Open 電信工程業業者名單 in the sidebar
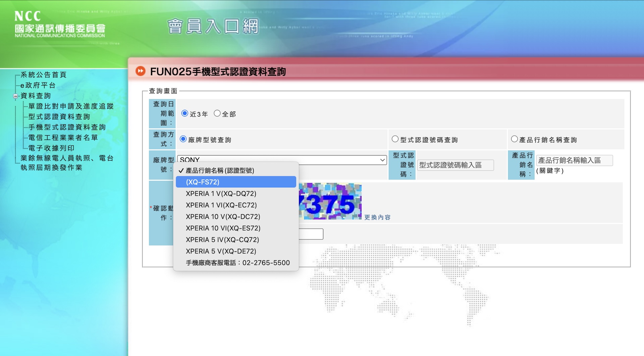Image resolution: width=644 pixels, height=356 pixels. coord(63,137)
